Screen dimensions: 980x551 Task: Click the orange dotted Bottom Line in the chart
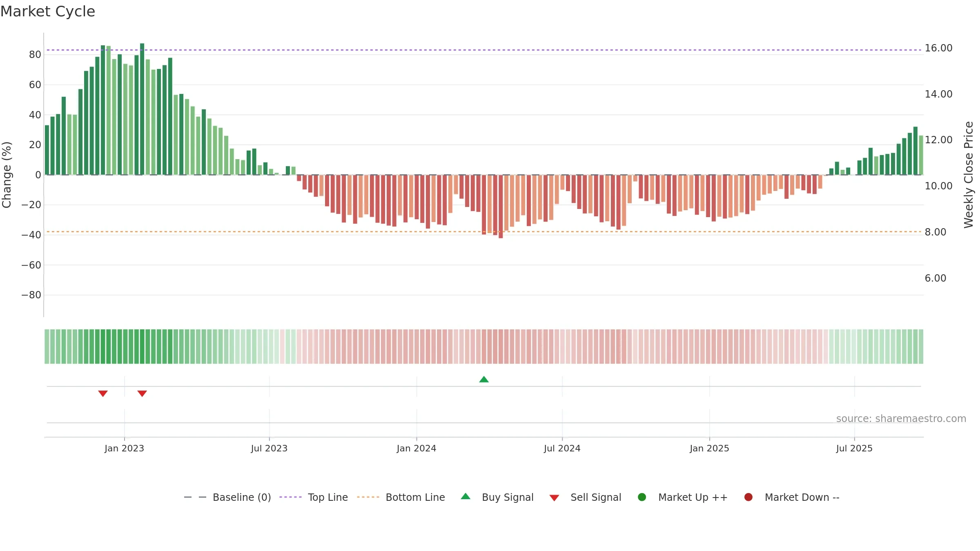tap(484, 232)
